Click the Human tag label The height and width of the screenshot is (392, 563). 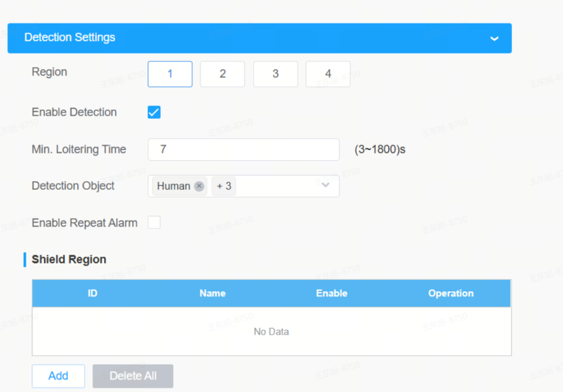point(174,186)
